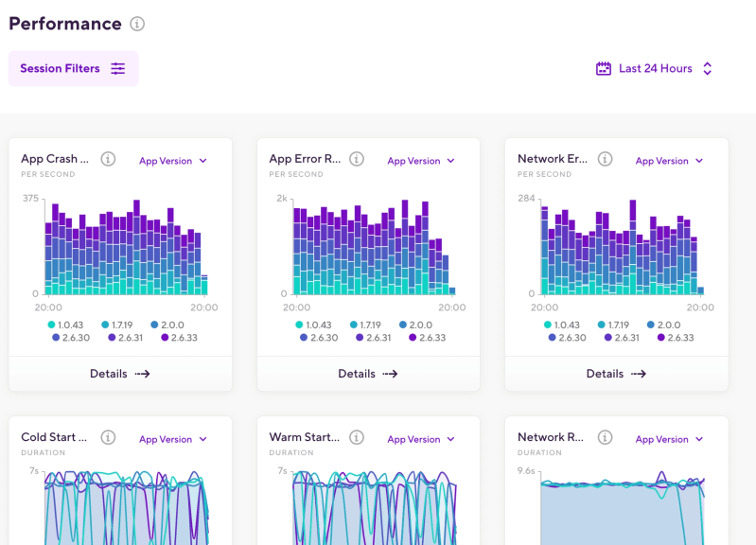
Task: Open Session Filters panel
Action: 73,69
